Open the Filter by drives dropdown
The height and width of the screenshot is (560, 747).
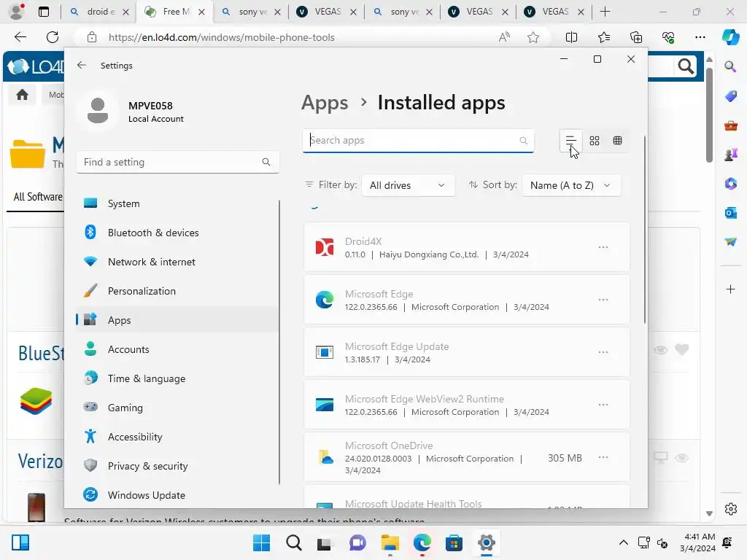pyautogui.click(x=409, y=185)
